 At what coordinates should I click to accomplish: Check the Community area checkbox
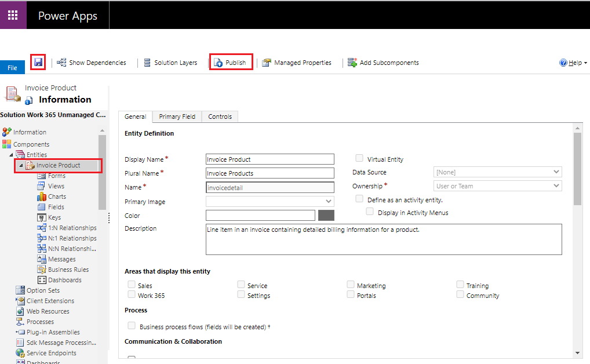point(460,294)
